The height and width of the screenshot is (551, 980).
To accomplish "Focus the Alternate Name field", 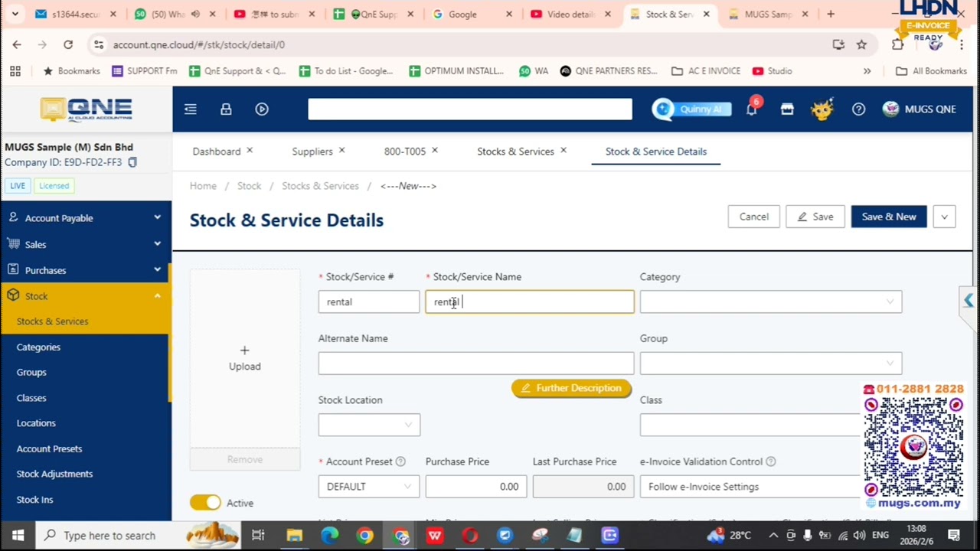I will tap(476, 363).
